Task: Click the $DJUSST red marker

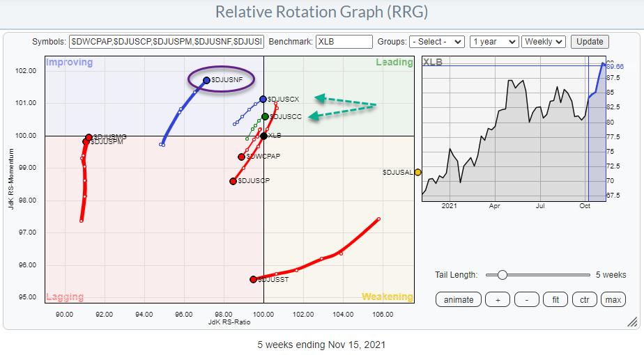Action: coord(253,279)
